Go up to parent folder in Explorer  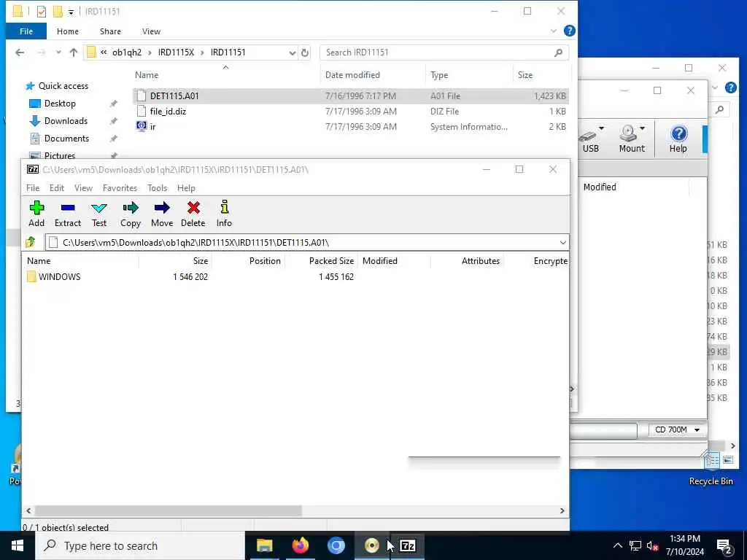pyautogui.click(x=74, y=52)
